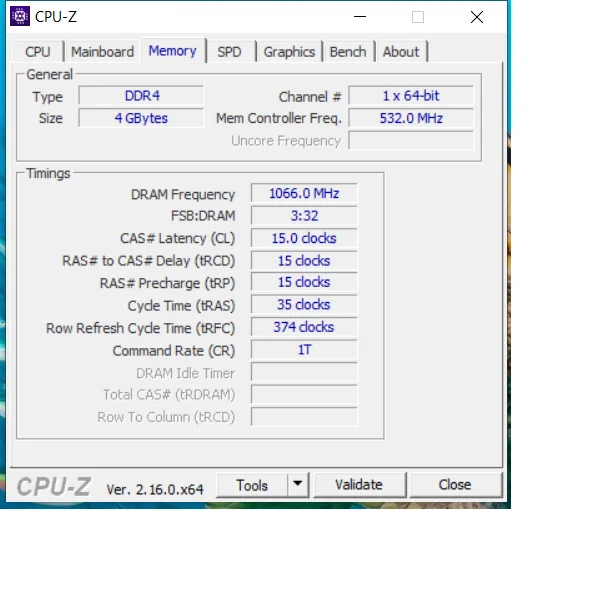Click the 374 clocks tRFC value

304,327
